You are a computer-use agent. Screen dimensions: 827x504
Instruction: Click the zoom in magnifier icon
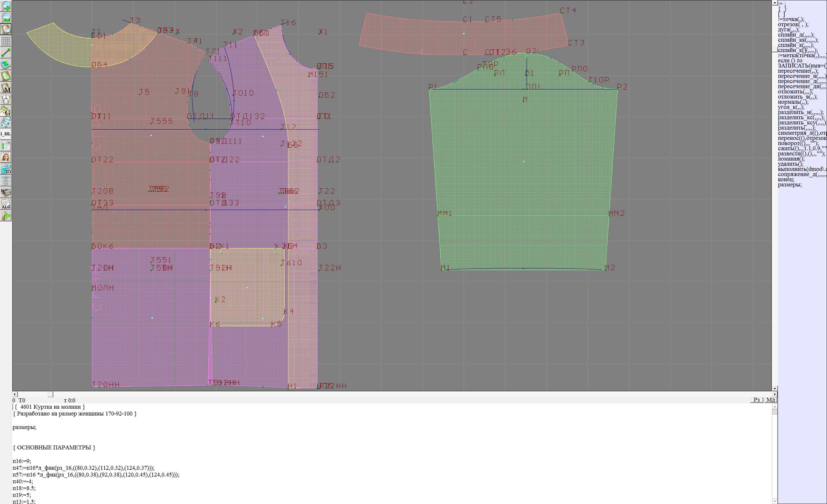tap(6, 6)
